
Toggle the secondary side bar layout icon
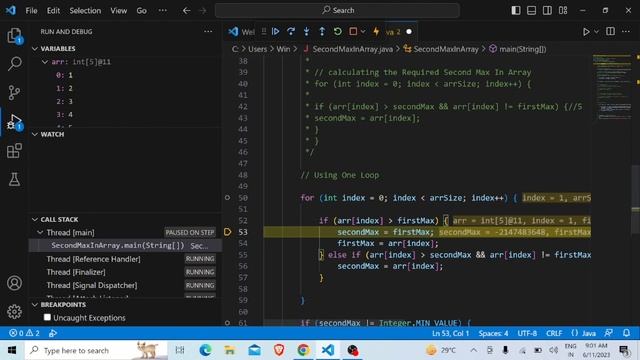pyautogui.click(x=547, y=10)
